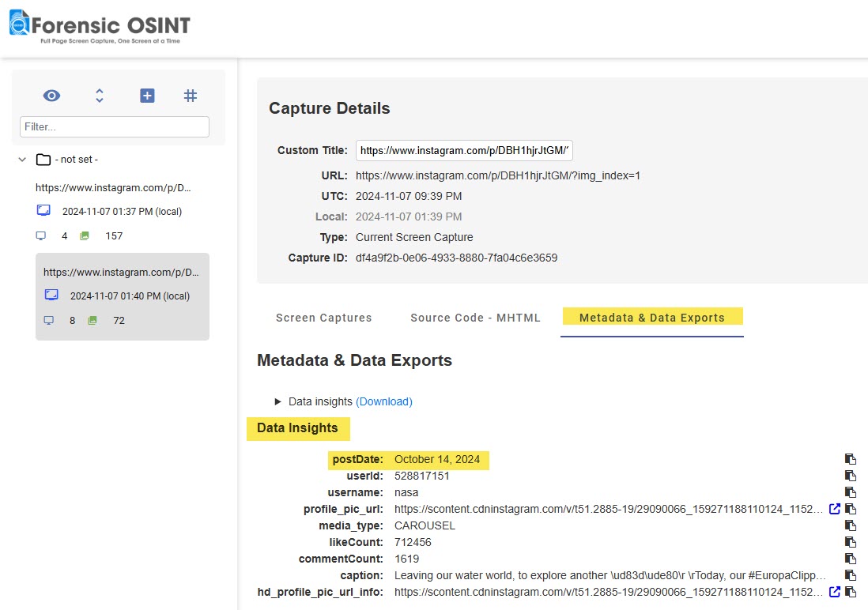Click image icon next to count 72

(92, 321)
